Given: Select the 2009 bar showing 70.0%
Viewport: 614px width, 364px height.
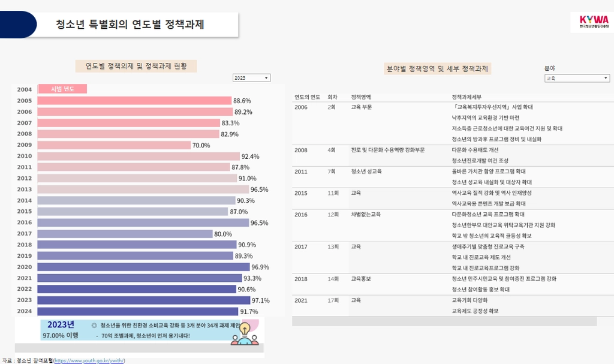Looking at the screenshot, I should click(x=114, y=145).
